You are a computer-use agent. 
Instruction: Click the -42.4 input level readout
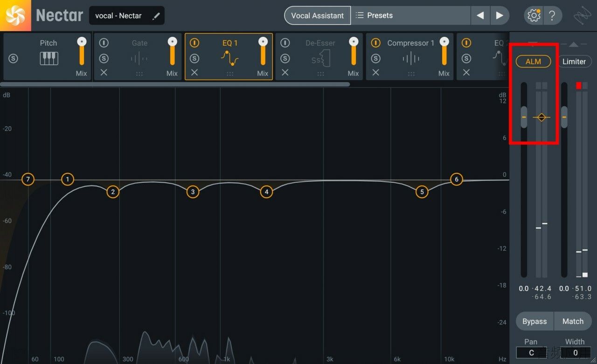pyautogui.click(x=541, y=288)
